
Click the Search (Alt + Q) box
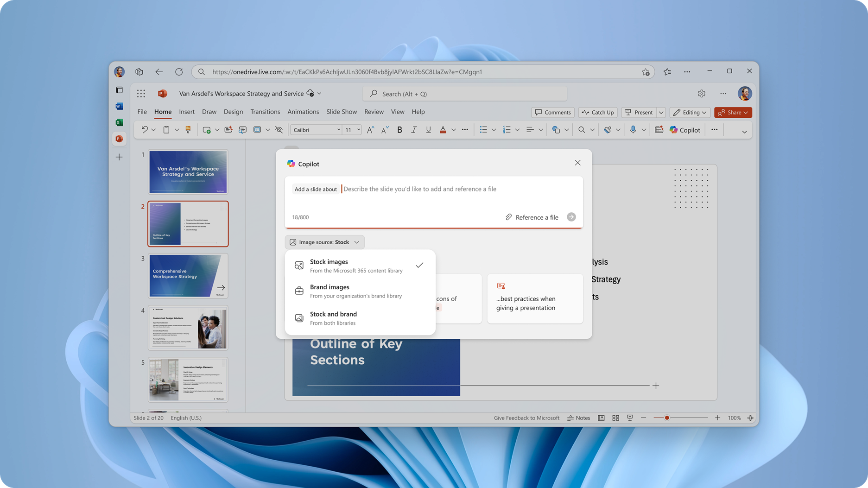465,94
